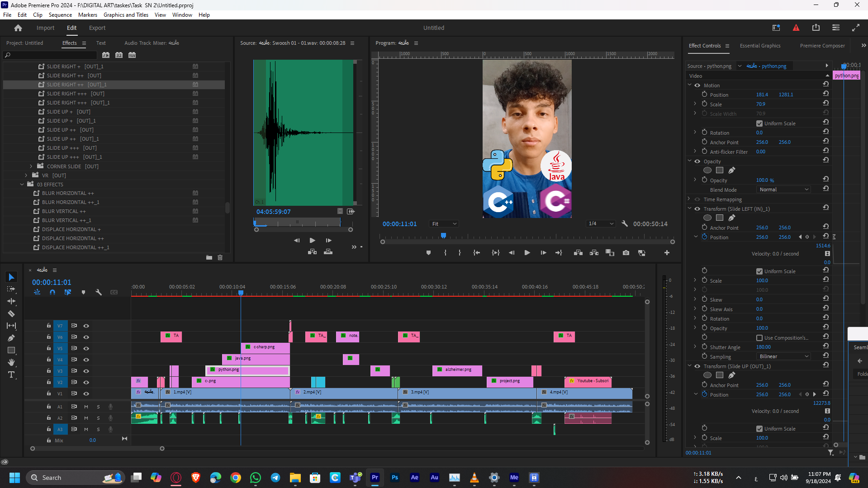This screenshot has height=488, width=868.
Task: Open the Sequence menu
Action: (60, 15)
